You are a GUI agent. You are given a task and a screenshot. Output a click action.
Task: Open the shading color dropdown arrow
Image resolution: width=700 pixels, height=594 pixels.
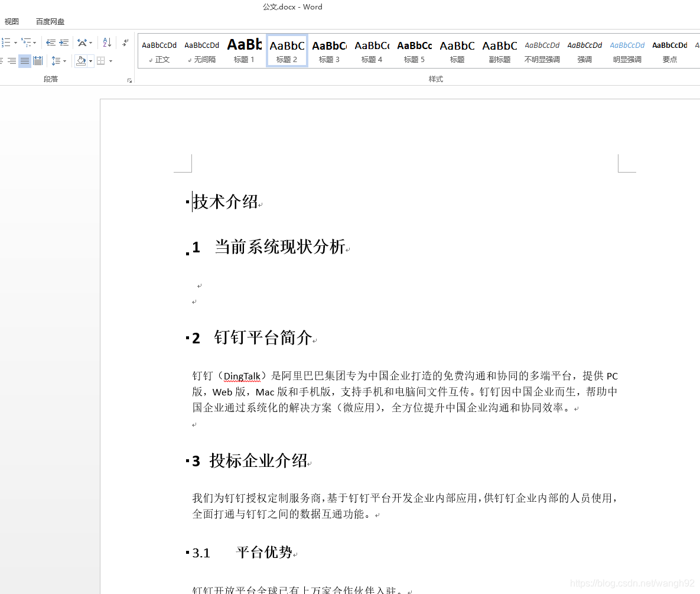pyautogui.click(x=90, y=61)
